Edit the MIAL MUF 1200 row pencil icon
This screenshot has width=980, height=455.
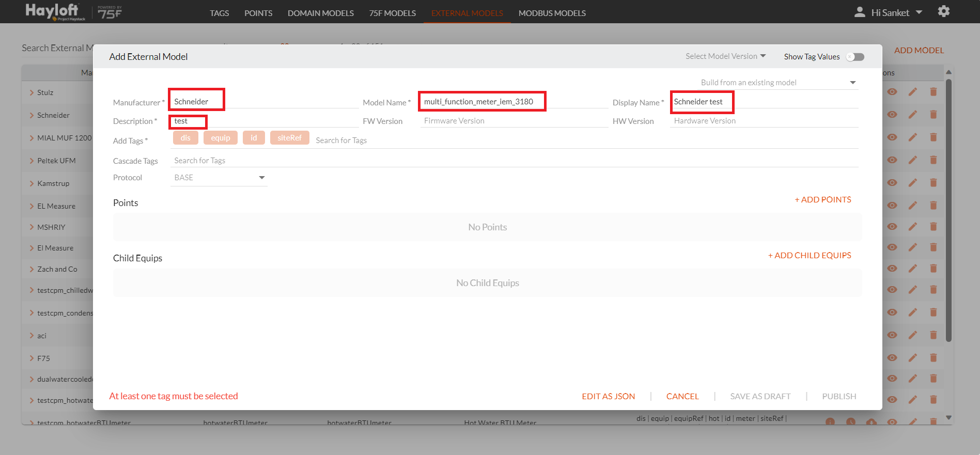913,137
